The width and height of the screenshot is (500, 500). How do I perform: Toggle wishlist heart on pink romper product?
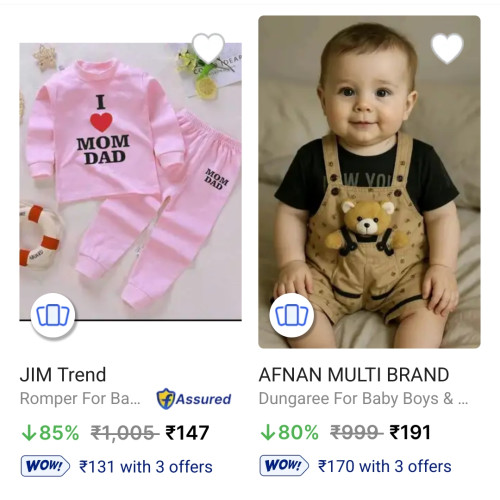(x=208, y=48)
